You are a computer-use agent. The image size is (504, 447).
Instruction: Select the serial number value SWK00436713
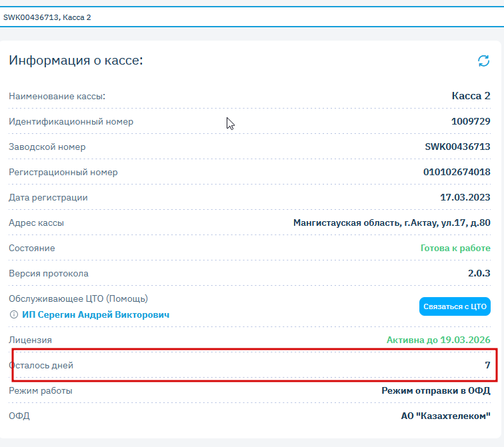pos(457,147)
